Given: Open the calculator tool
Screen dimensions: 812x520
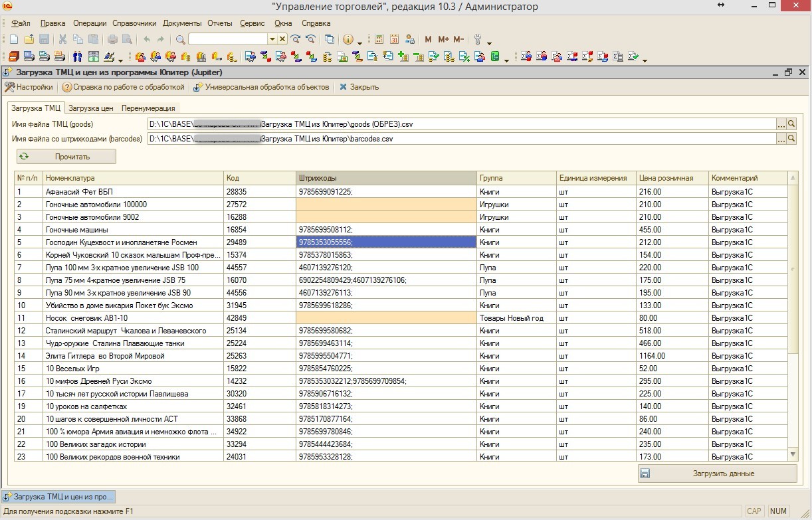Looking at the screenshot, I should click(379, 40).
